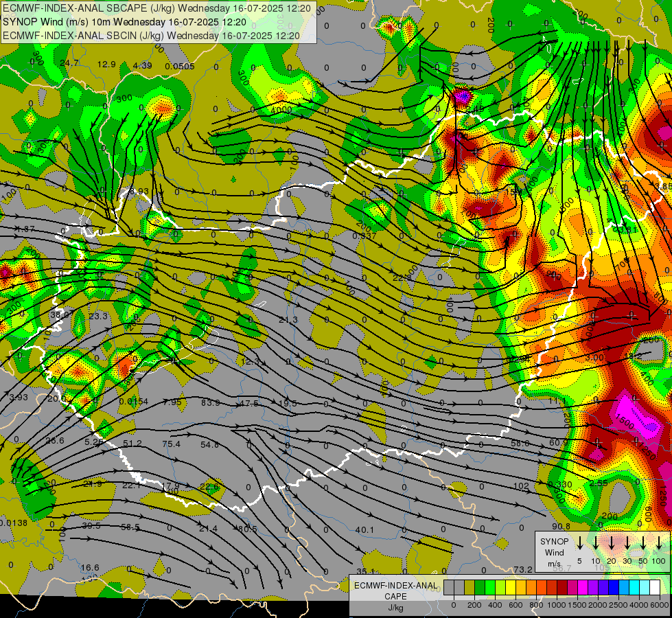Click the 102 value on the map

pos(521,486)
